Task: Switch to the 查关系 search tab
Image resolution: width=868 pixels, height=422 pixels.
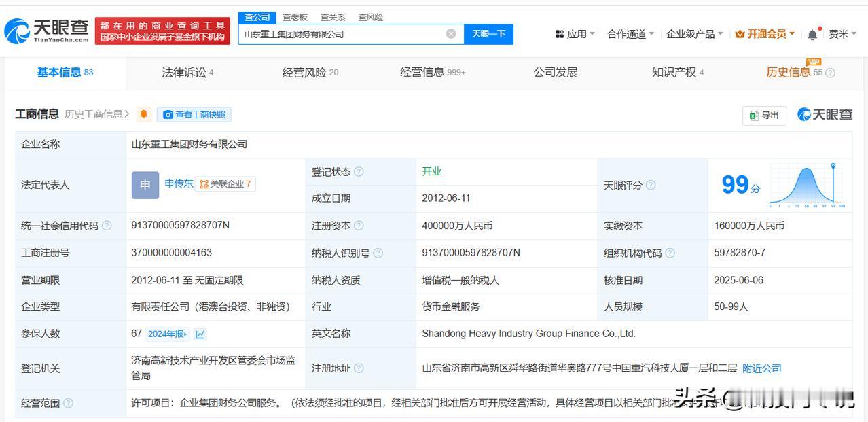Action: pyautogui.click(x=333, y=17)
